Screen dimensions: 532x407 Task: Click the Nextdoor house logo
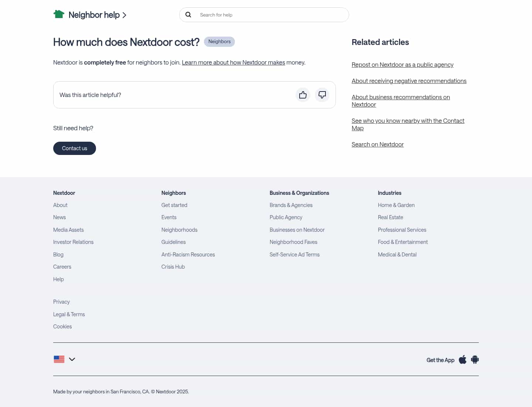pyautogui.click(x=59, y=14)
